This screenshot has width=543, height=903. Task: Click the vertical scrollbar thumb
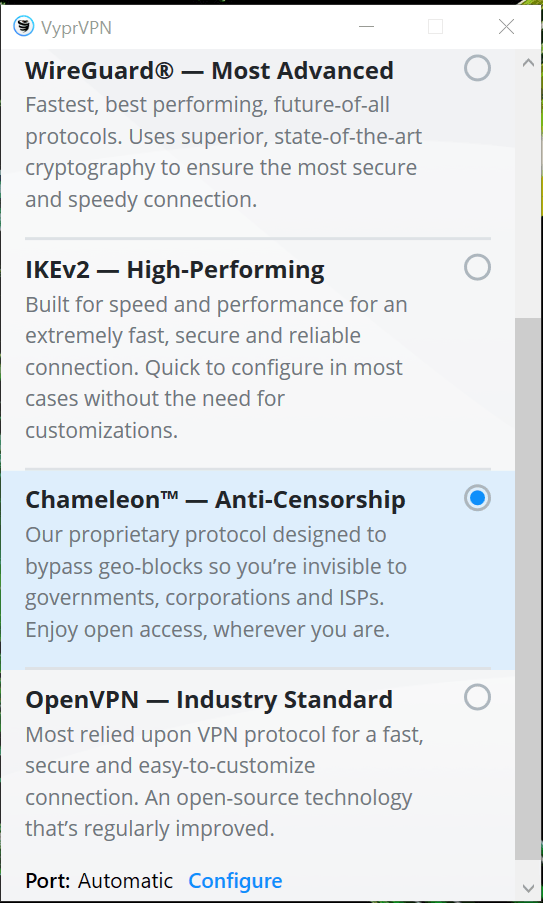click(x=528, y=587)
